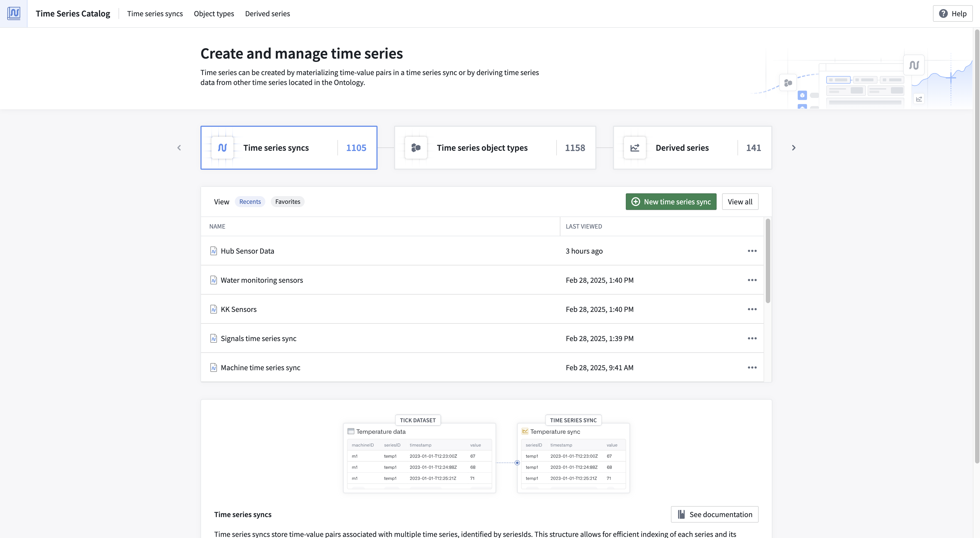Open the more options menu for KK Sensors
Viewport: 980px width, 538px height.
point(752,309)
